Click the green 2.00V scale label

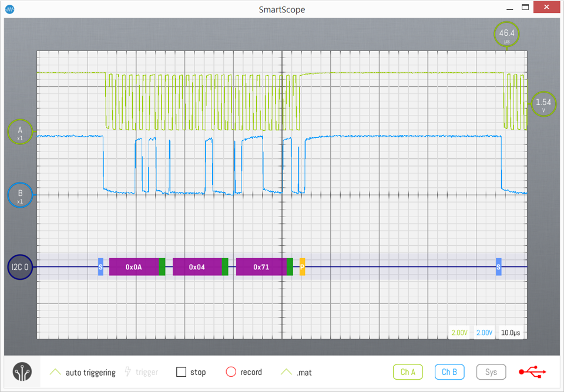[459, 333]
